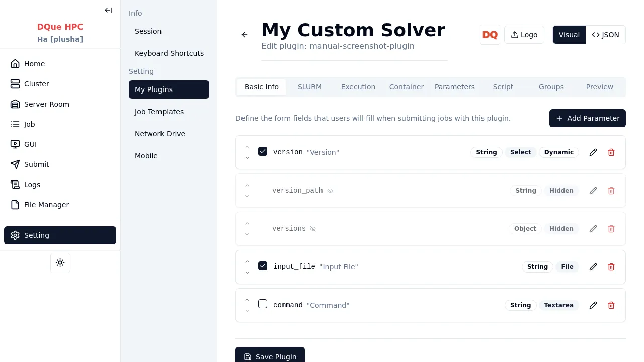The height and width of the screenshot is (362, 644).
Task: Click the collapse sidebar arrow icon
Action: (x=108, y=10)
